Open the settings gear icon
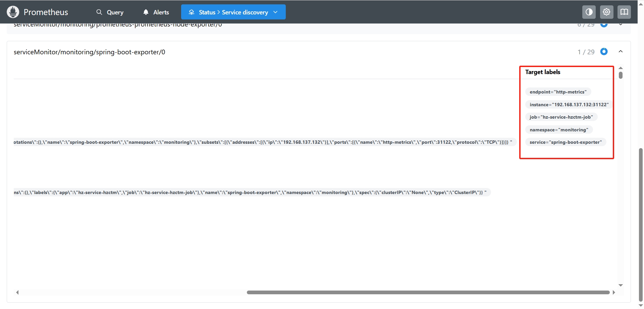This screenshot has width=644, height=309. (x=606, y=12)
